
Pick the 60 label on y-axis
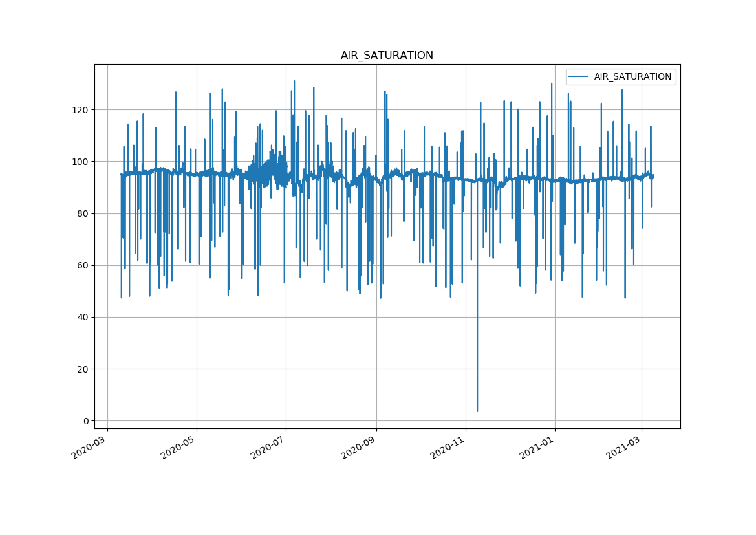pyautogui.click(x=83, y=265)
